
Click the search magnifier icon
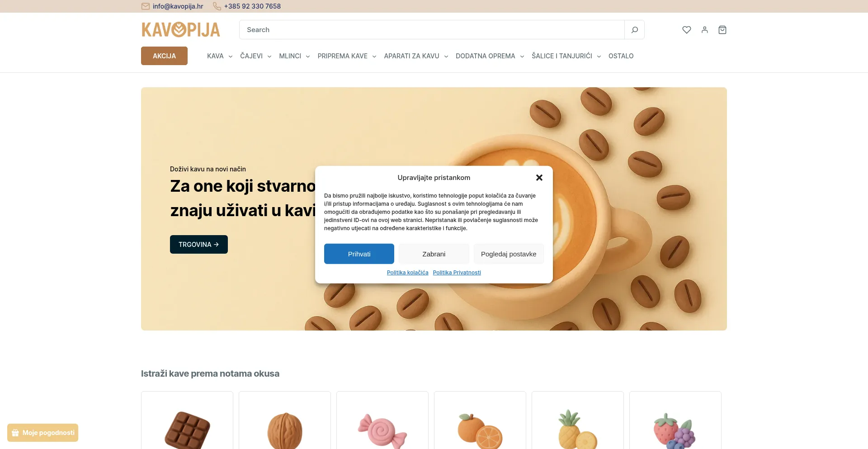(634, 30)
